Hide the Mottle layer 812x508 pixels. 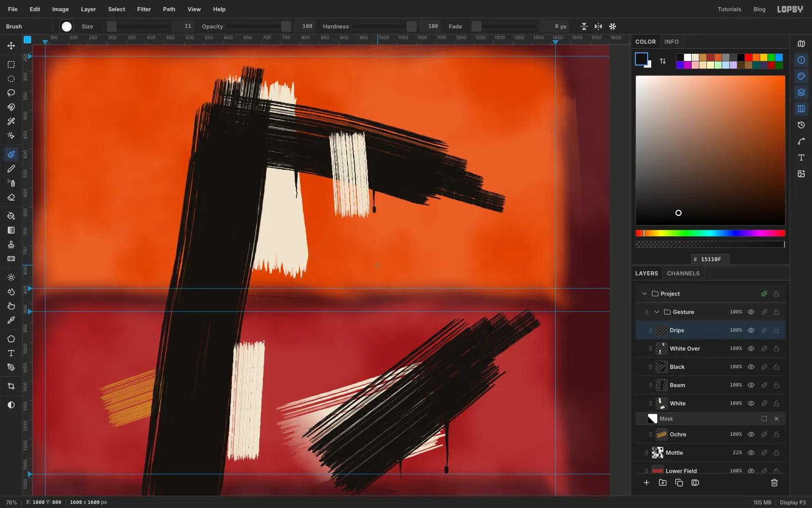[751, 453]
